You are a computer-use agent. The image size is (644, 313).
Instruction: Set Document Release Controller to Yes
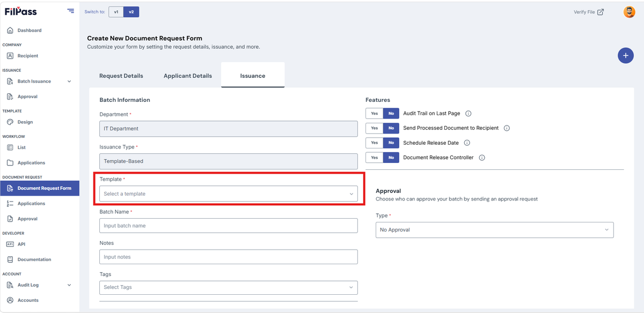(x=375, y=158)
